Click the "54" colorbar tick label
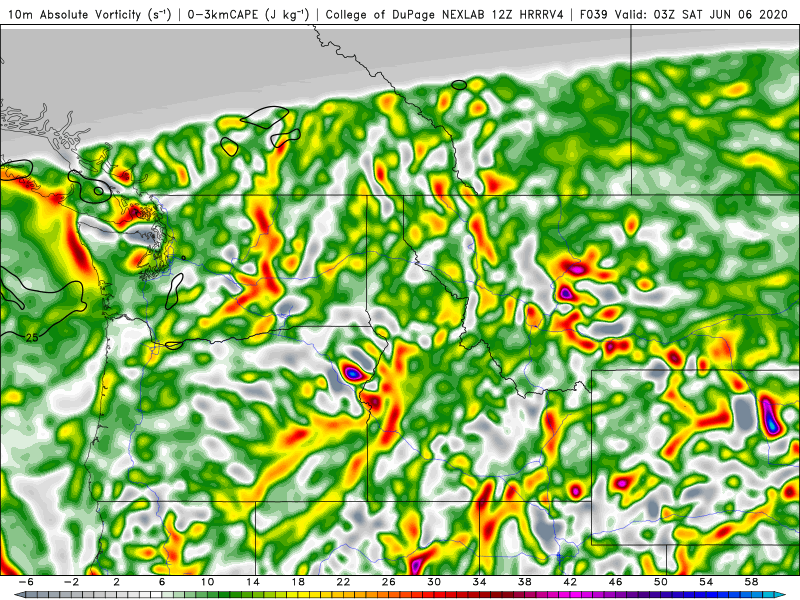This screenshot has width=800, height=600. tap(706, 582)
